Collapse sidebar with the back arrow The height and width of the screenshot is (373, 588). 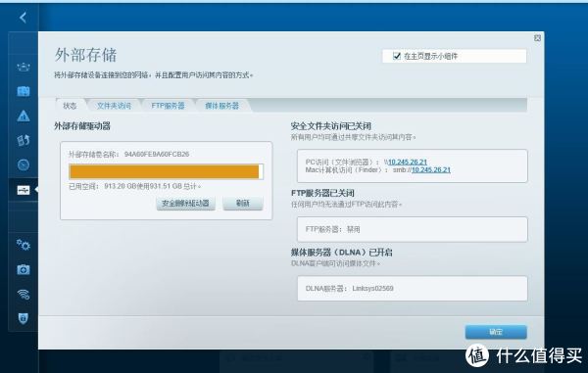[24, 18]
